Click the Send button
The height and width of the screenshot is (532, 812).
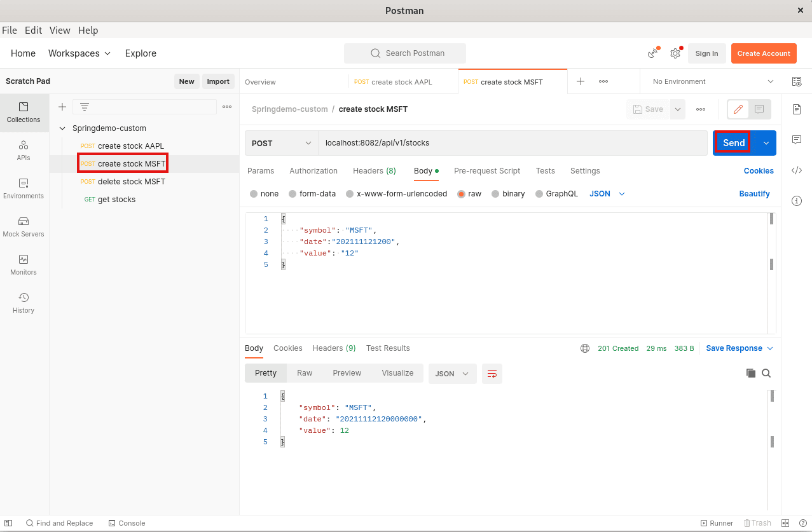pyautogui.click(x=734, y=143)
